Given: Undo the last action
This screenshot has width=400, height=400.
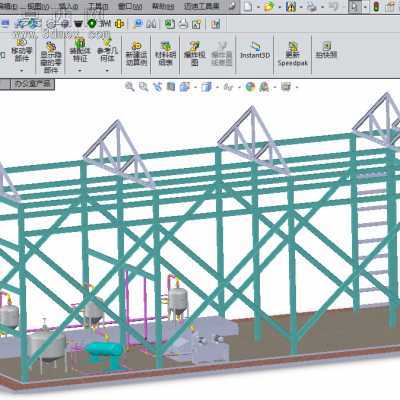Looking at the screenshot, I should tap(333, 7).
